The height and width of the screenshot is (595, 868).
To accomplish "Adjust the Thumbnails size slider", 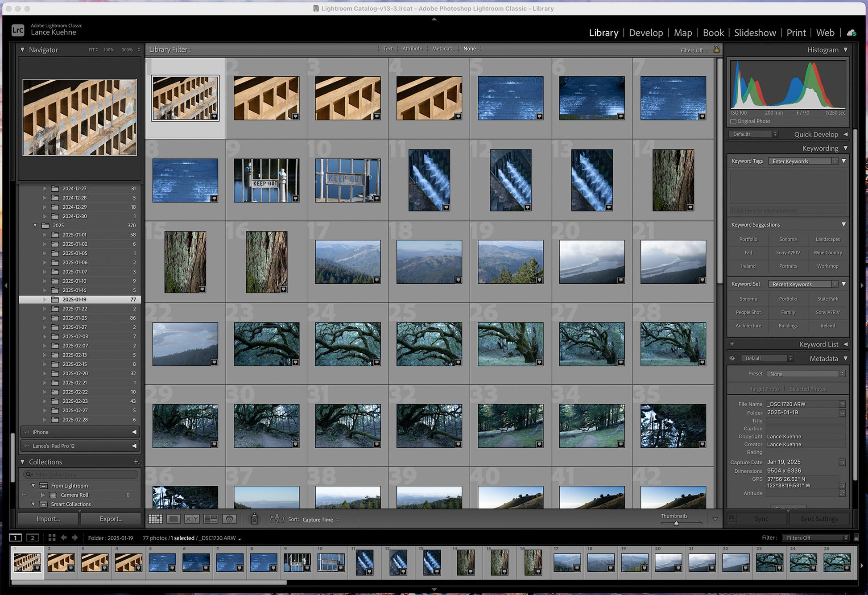I will click(x=676, y=523).
